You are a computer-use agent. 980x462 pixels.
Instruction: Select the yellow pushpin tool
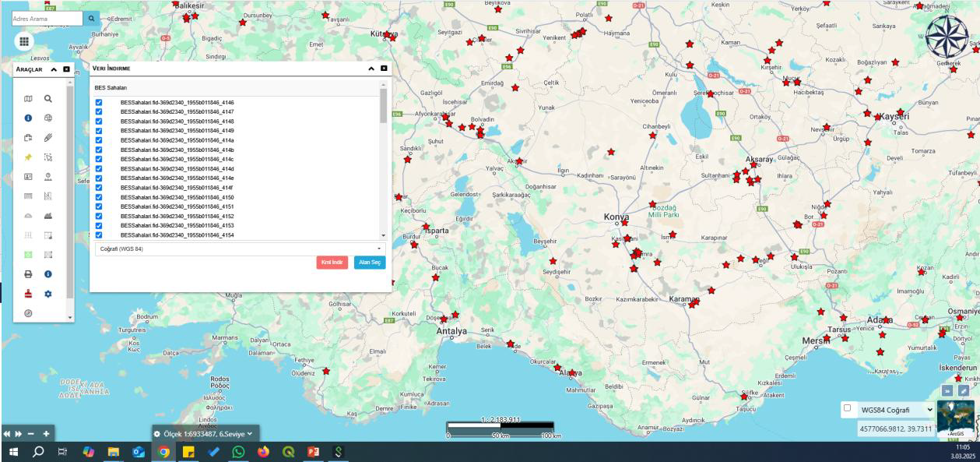pos(28,157)
